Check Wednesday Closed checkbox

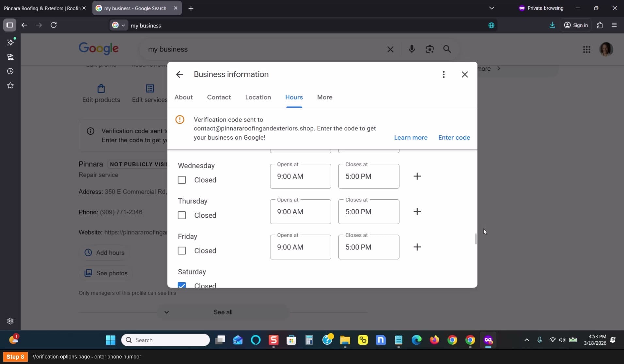182,180
